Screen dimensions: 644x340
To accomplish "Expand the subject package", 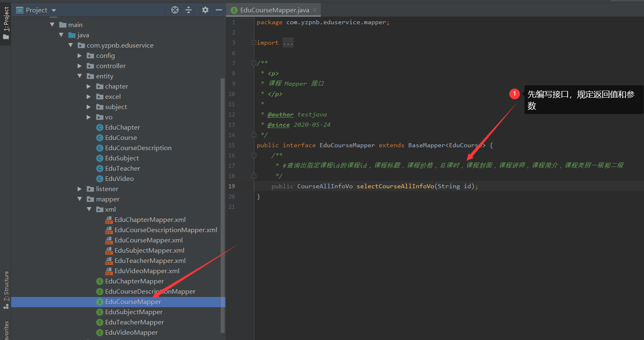I will pyautogui.click(x=89, y=107).
